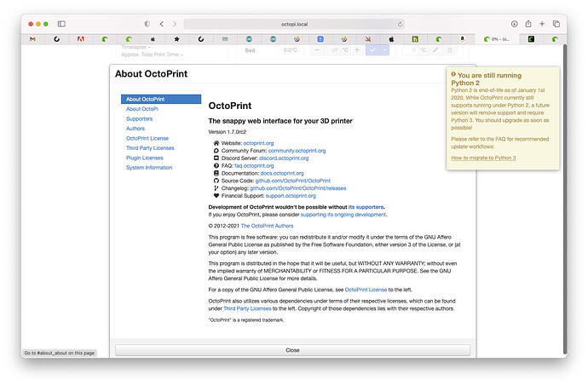
Task: Open the OctoPrint License section
Action: click(x=147, y=138)
